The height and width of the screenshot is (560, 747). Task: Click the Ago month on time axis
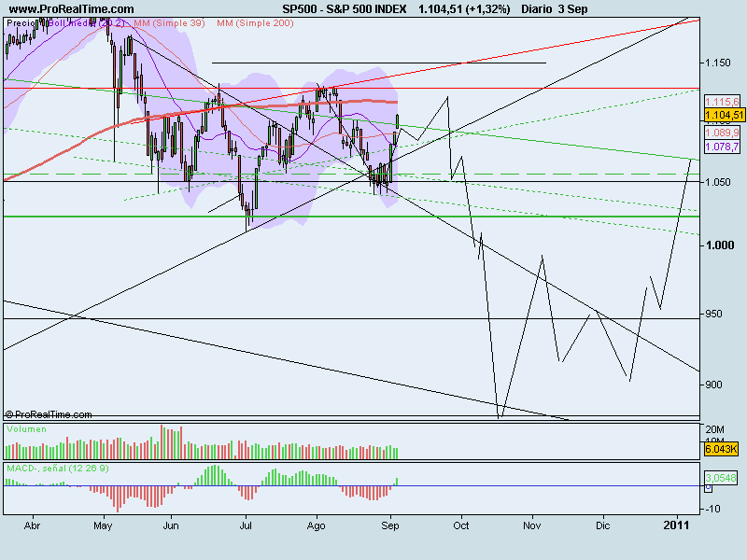point(316,525)
